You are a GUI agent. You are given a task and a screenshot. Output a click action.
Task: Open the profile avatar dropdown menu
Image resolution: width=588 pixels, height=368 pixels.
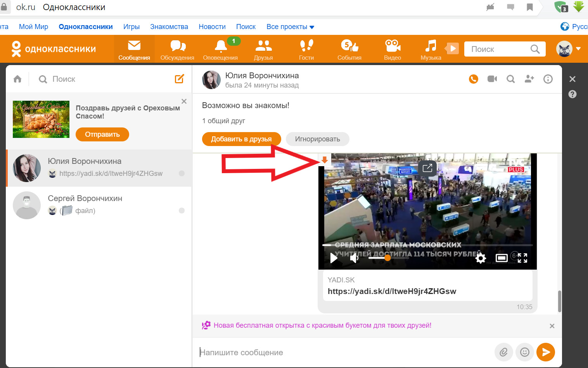tap(578, 49)
